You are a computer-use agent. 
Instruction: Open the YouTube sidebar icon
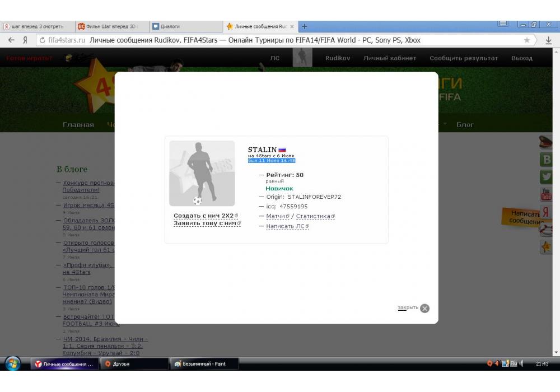pyautogui.click(x=546, y=194)
